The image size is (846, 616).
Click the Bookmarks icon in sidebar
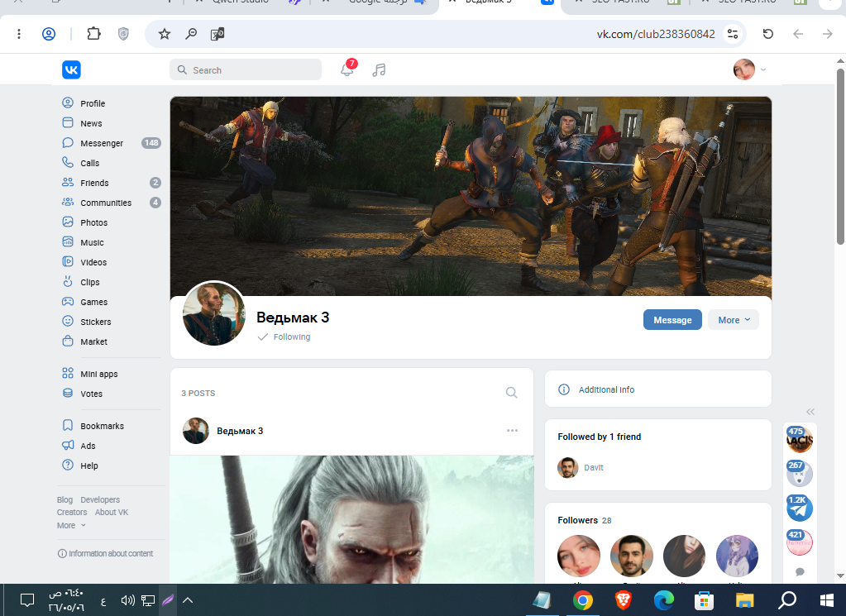68,425
